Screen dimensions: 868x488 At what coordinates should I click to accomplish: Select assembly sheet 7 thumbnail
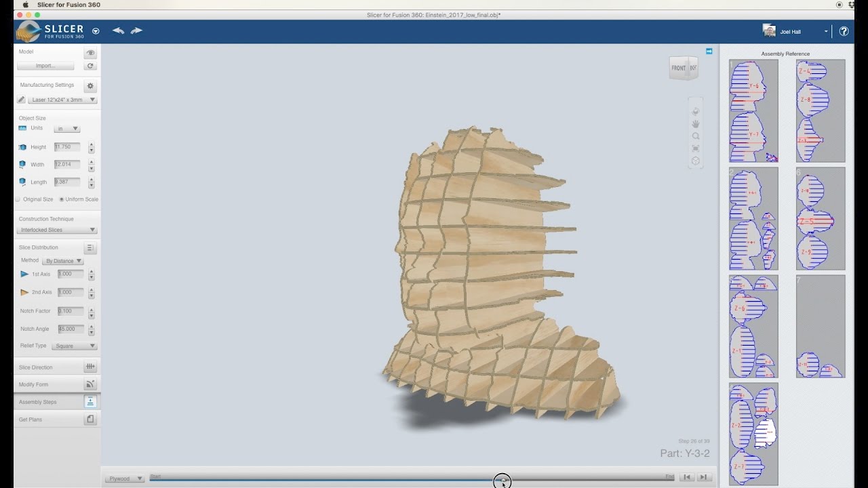pyautogui.click(x=821, y=326)
